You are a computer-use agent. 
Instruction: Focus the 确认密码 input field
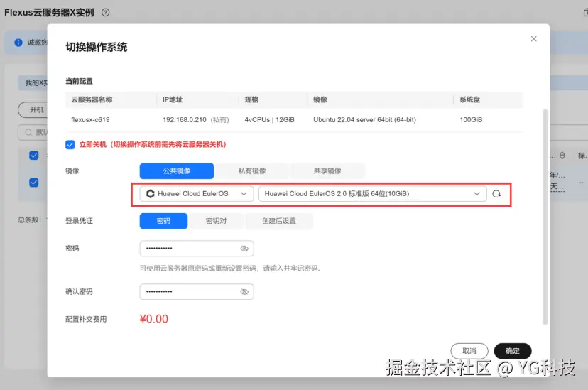[197, 292]
